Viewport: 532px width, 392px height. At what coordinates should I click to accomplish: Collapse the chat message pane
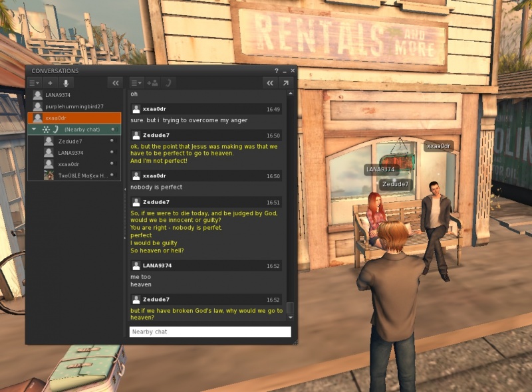(269, 83)
